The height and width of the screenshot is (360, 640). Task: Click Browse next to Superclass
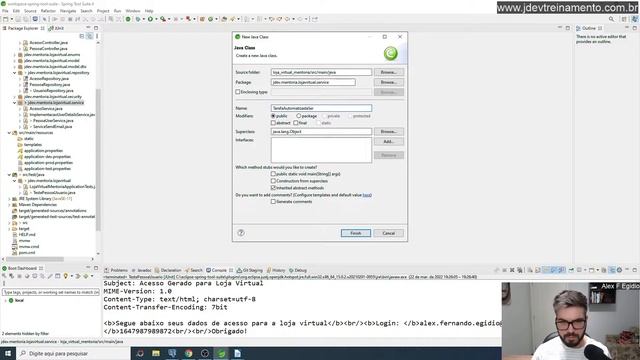point(389,132)
